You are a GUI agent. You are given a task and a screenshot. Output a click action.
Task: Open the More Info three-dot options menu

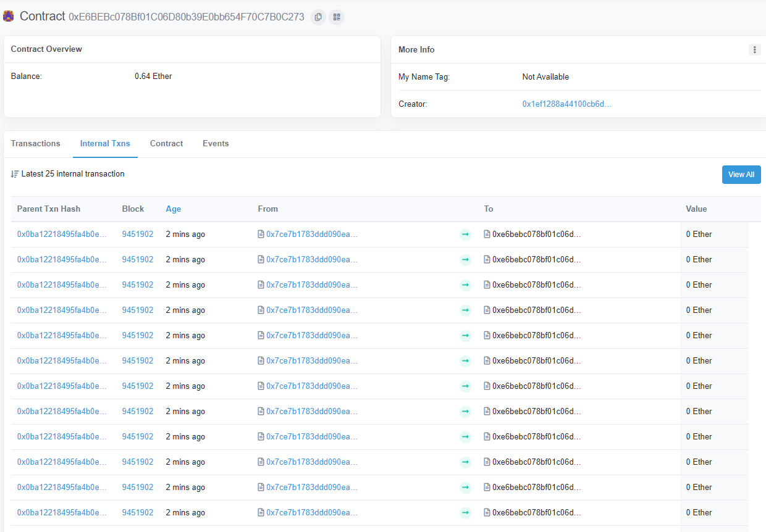(x=754, y=50)
